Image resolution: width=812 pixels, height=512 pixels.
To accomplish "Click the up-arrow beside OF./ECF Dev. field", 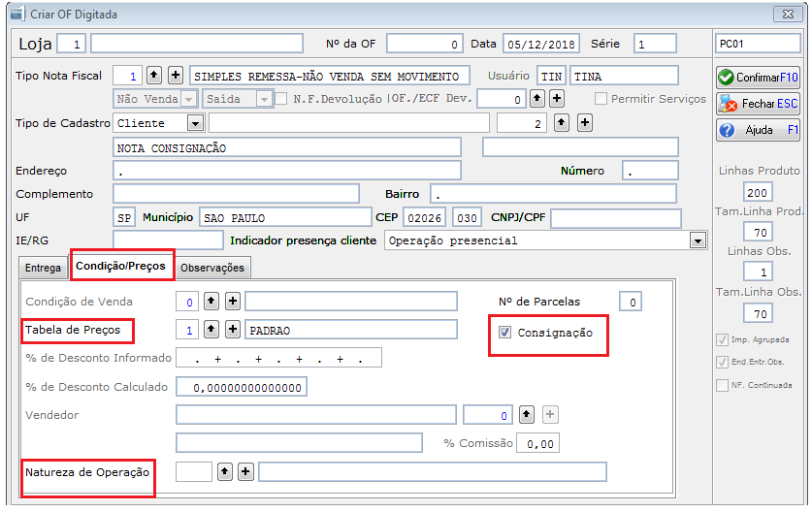I will click(537, 98).
